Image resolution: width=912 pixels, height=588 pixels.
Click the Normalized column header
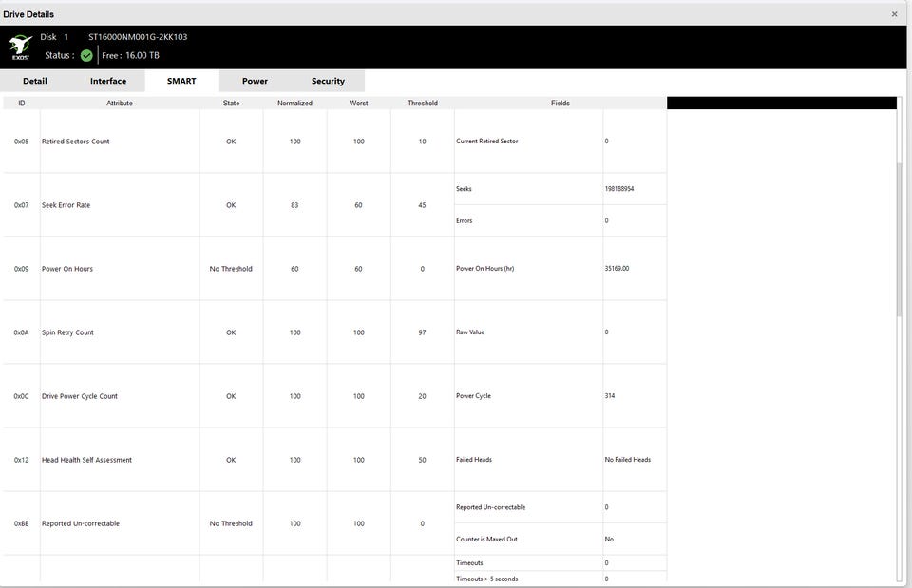click(x=294, y=103)
